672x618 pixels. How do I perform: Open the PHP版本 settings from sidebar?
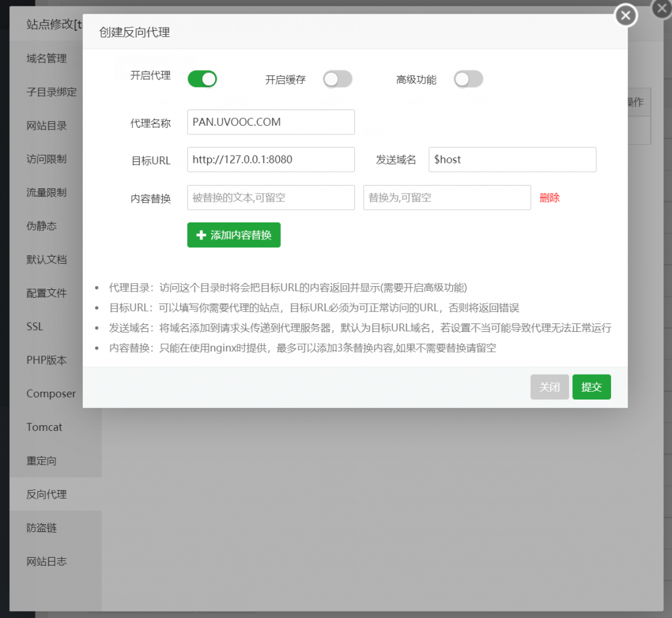45,360
